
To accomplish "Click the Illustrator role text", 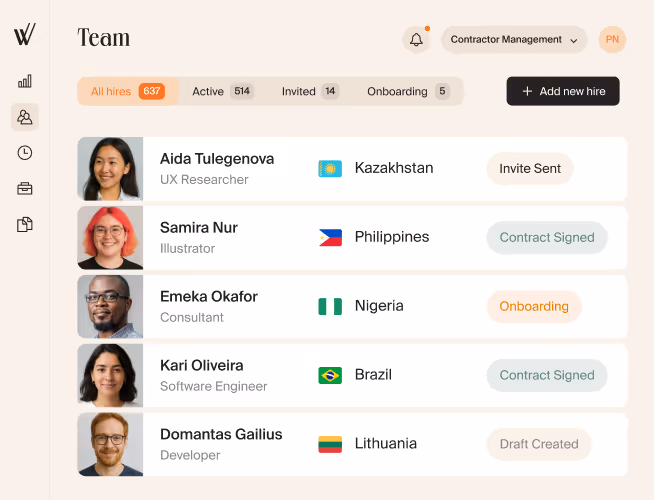I will (x=187, y=249).
